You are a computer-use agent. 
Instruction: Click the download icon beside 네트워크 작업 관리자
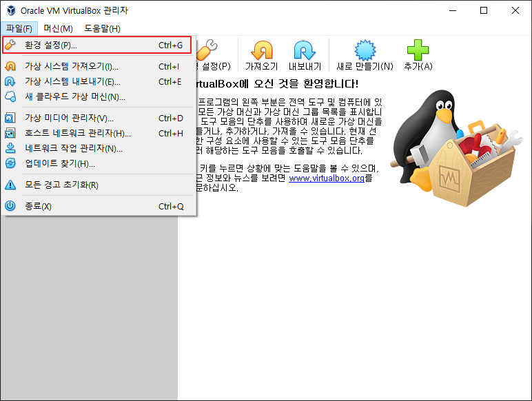click(x=10, y=148)
